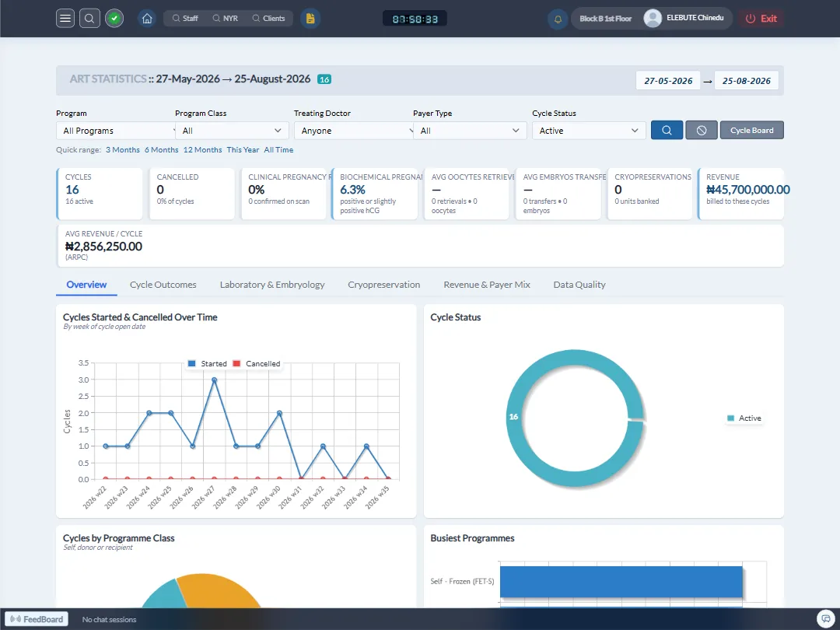The width and height of the screenshot is (840, 630).
Task: Click the Clinical Pregnancy stat card
Action: (x=283, y=194)
